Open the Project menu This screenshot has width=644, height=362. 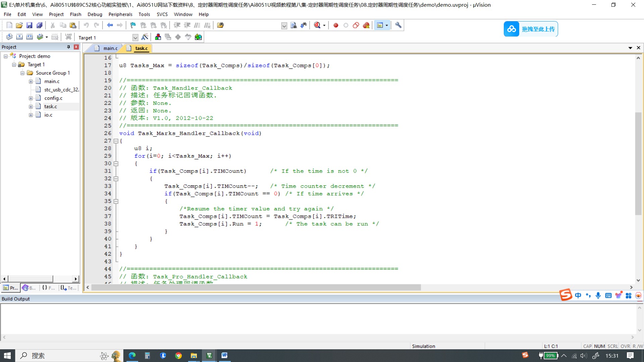[56, 14]
